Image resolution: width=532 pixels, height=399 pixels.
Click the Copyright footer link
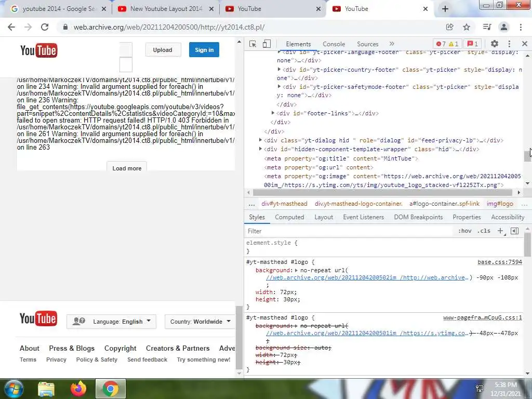point(120,348)
